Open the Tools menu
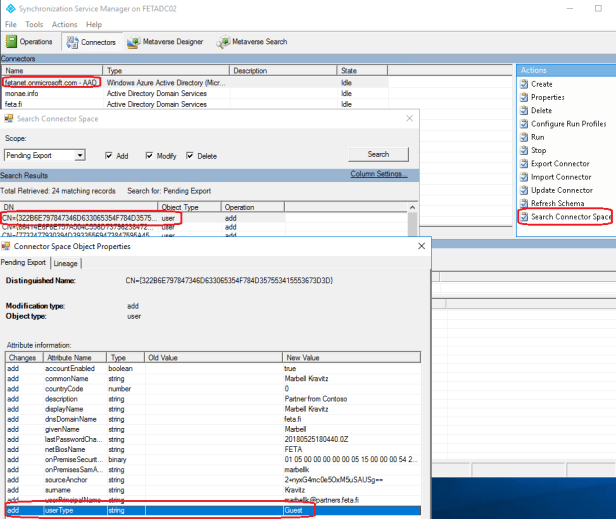The width and height of the screenshot is (616, 519). (x=34, y=24)
